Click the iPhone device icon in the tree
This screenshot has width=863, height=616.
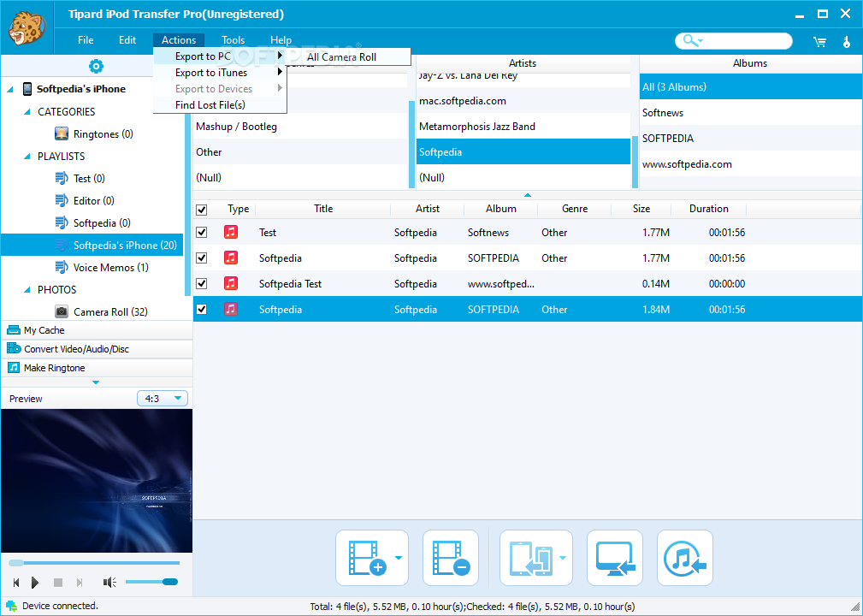pyautogui.click(x=27, y=89)
